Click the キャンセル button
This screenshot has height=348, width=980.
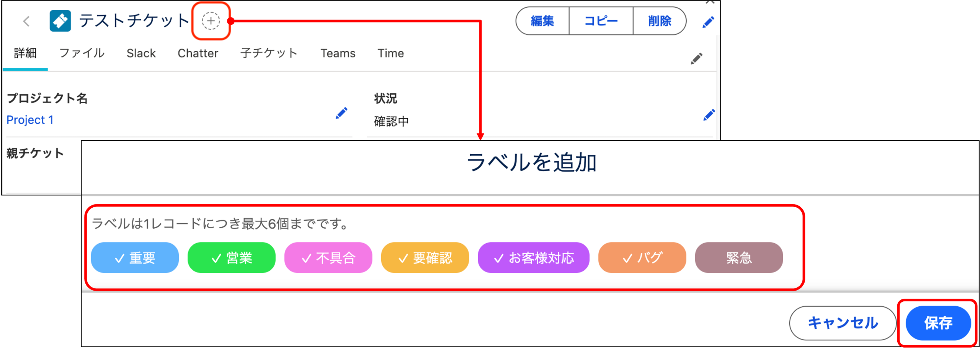coord(843,323)
